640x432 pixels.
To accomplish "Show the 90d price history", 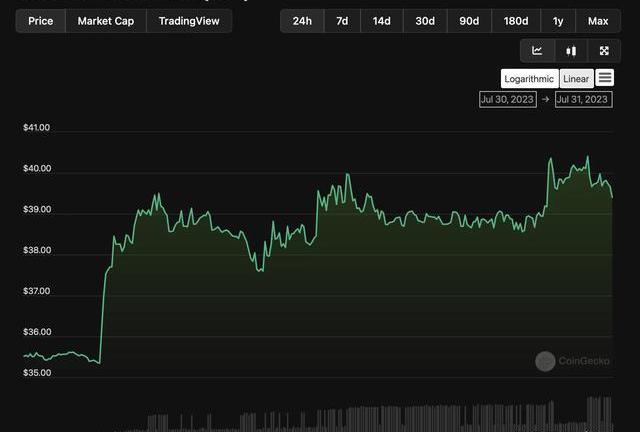I will tap(469, 21).
